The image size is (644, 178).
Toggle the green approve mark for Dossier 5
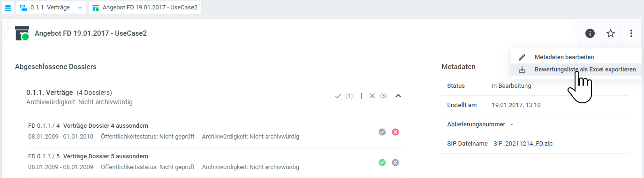pyautogui.click(x=382, y=163)
